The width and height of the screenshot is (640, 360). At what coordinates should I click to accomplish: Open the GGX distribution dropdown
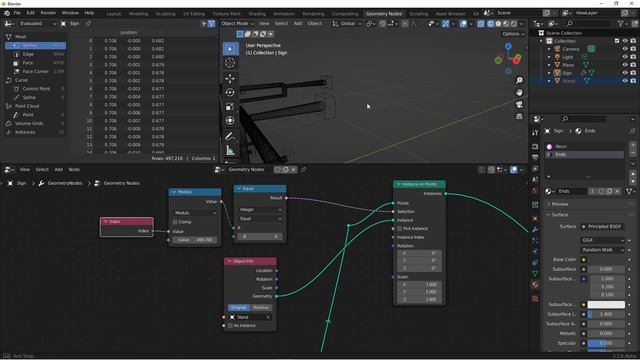click(x=602, y=240)
